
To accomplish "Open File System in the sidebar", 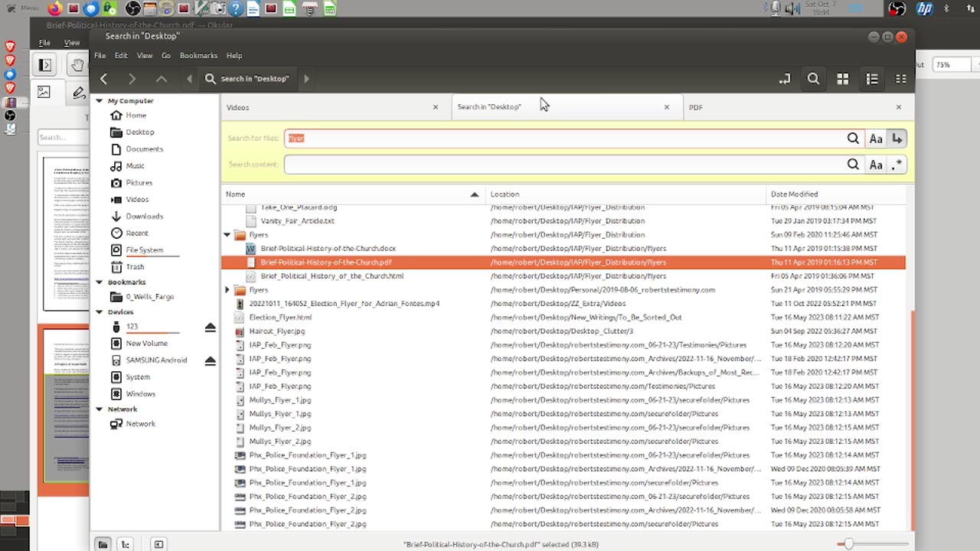I will (144, 250).
